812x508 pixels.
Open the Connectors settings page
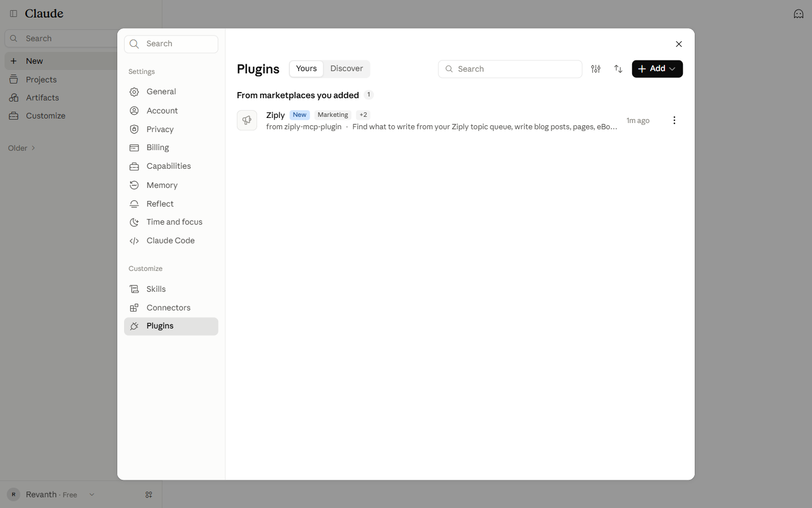coord(171,308)
